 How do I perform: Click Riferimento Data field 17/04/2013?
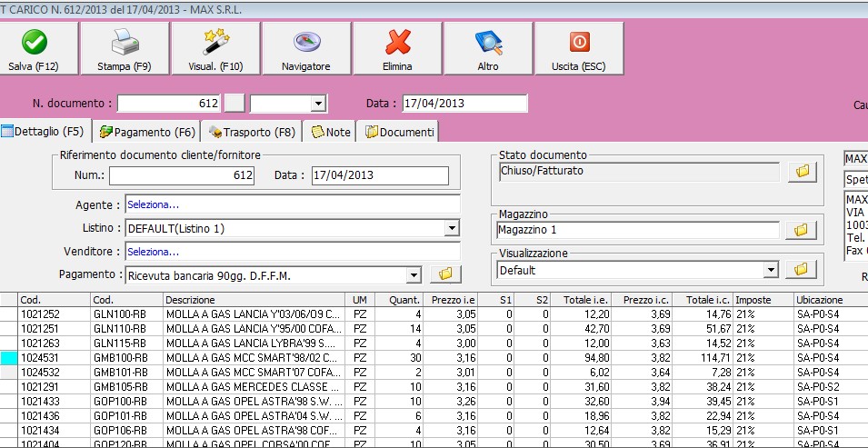[x=380, y=175]
